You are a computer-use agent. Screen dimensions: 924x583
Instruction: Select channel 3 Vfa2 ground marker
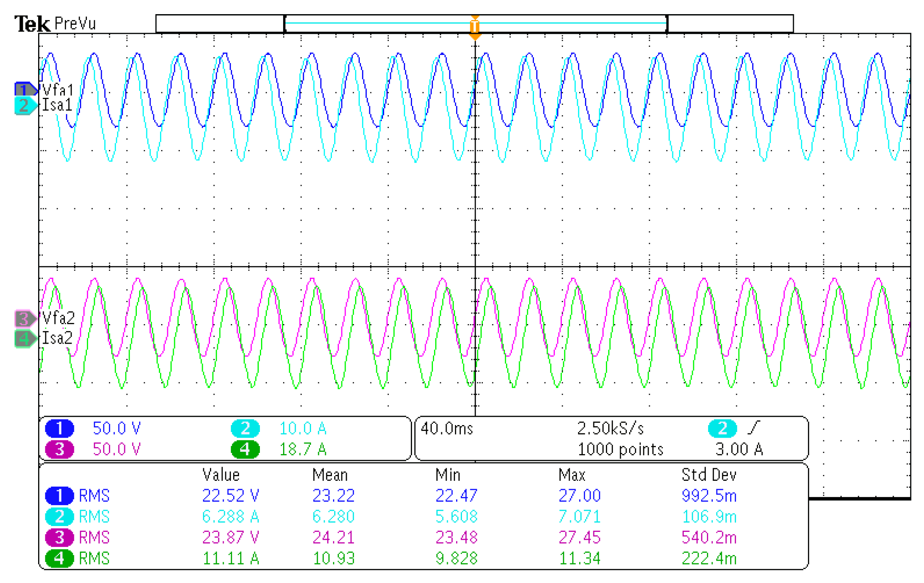point(24,319)
